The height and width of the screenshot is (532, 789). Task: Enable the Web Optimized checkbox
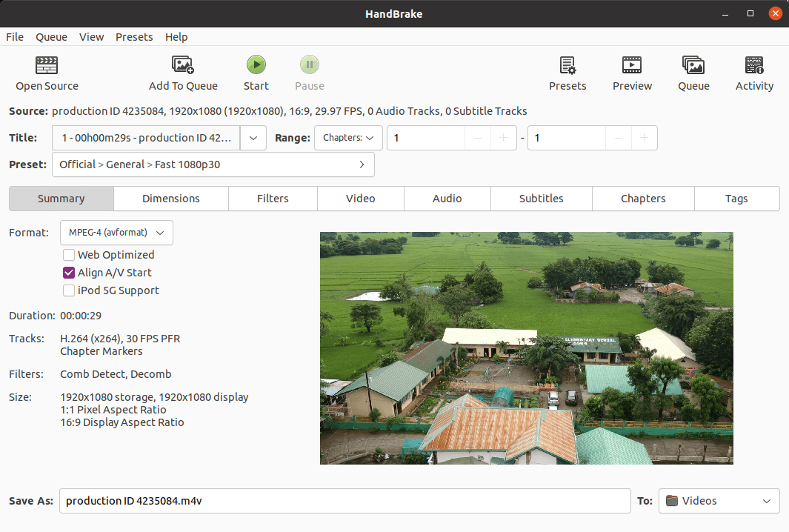69,255
